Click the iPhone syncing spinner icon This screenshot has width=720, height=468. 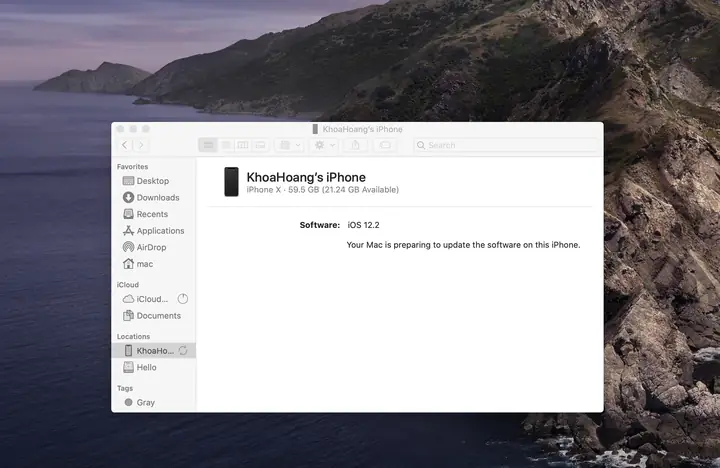(183, 350)
